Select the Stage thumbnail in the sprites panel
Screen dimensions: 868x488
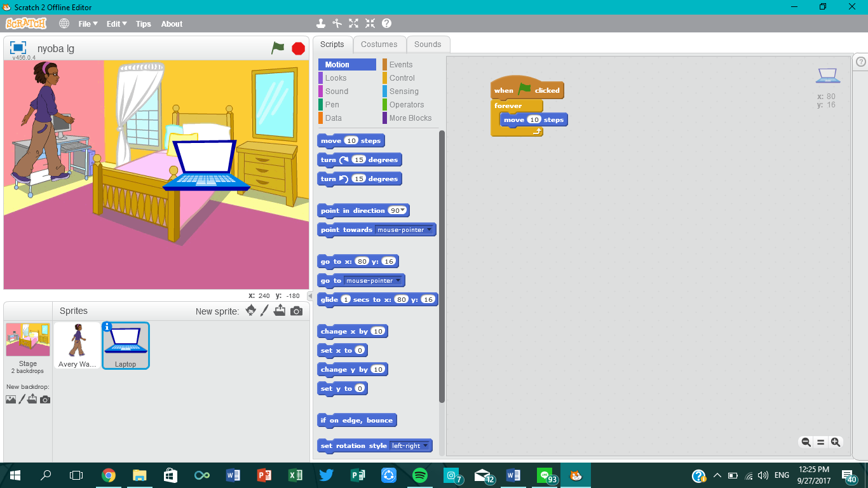tap(27, 339)
